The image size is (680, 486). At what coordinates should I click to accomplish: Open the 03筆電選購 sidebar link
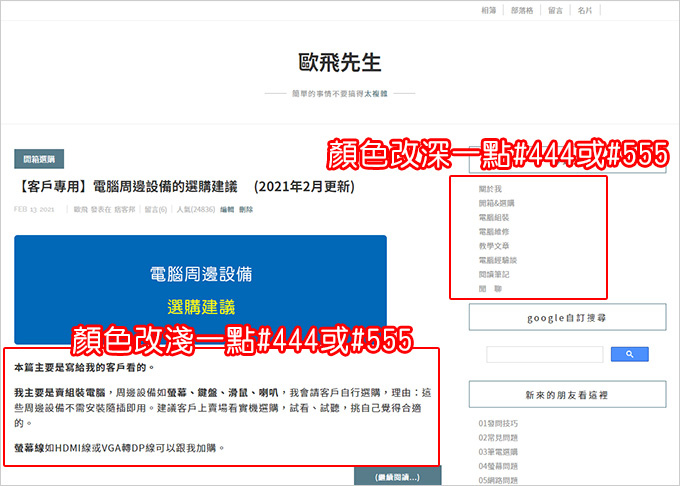click(498, 452)
